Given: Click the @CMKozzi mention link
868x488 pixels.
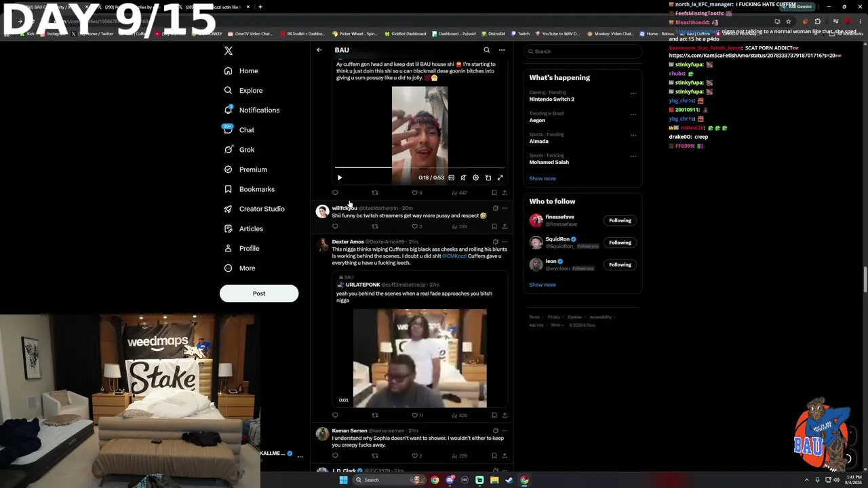Looking at the screenshot, I should (x=454, y=256).
